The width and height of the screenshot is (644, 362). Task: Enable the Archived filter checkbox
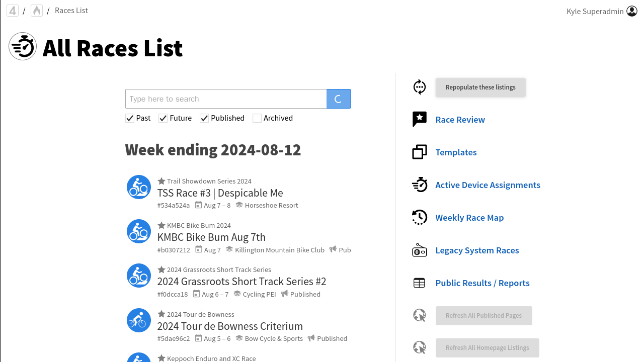(257, 118)
